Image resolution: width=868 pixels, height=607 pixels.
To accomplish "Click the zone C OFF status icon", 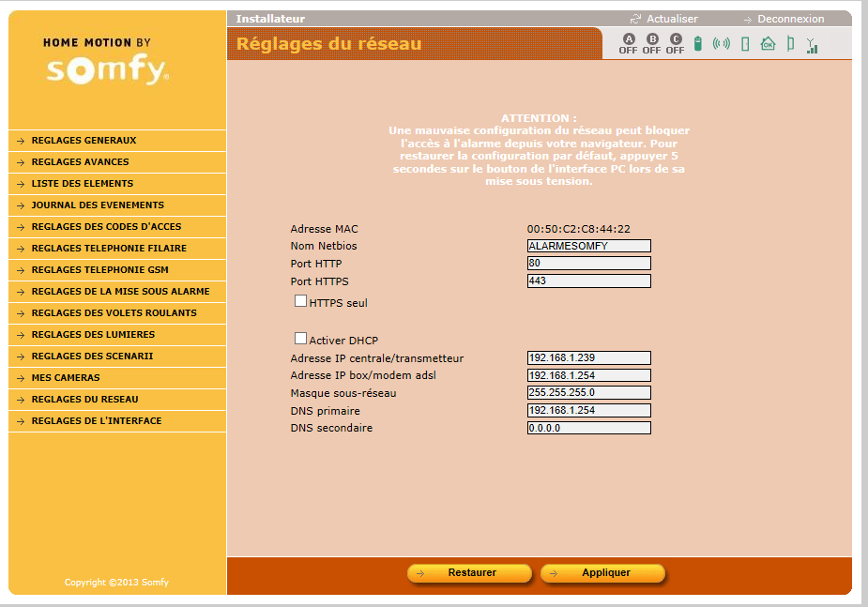I will pyautogui.click(x=676, y=44).
